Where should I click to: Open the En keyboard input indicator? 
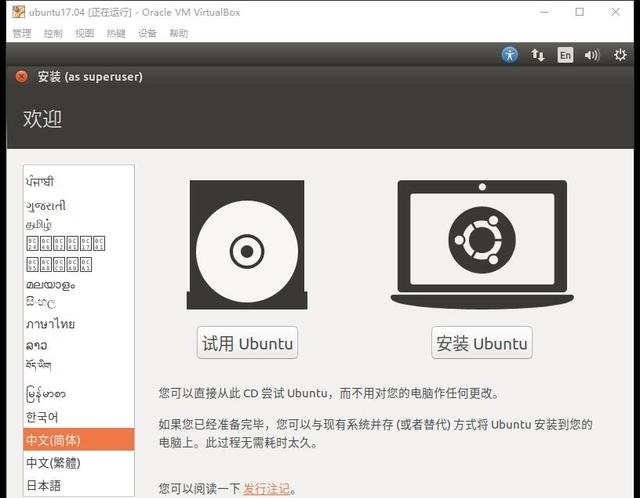tap(565, 55)
